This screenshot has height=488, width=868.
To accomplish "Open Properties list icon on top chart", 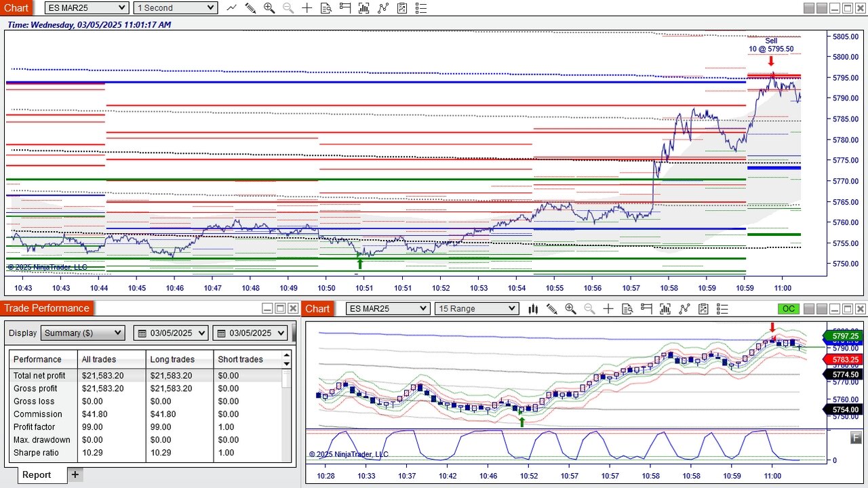I will (x=421, y=8).
